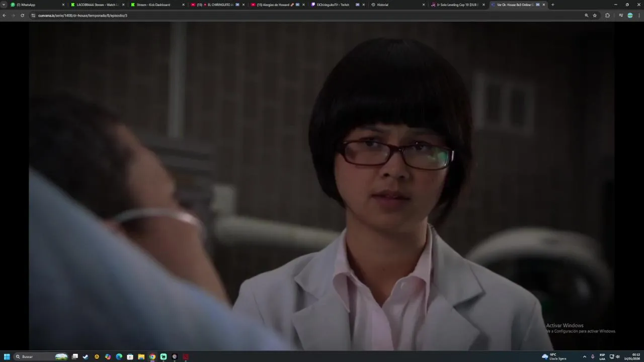644x362 pixels.
Task: Switch to the EL CHIRINGUITO YouTube tab
Action: coord(217,5)
